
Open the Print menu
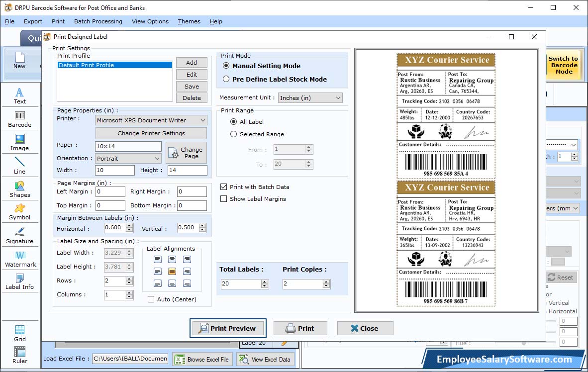(x=58, y=21)
